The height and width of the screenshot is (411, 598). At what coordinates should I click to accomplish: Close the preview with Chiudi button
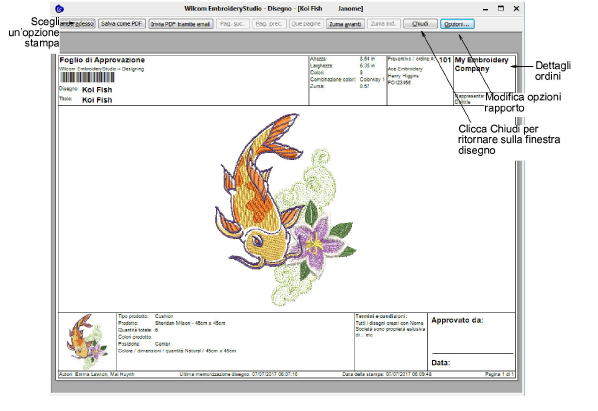click(420, 24)
